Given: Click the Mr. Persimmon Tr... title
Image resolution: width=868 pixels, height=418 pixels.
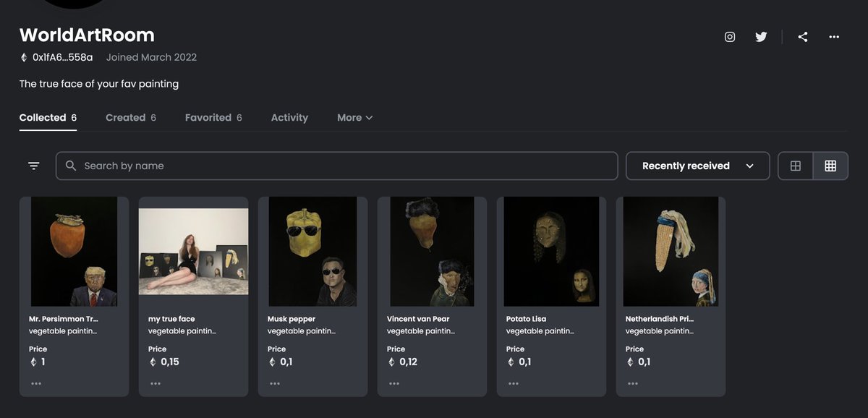Looking at the screenshot, I should click(63, 319).
